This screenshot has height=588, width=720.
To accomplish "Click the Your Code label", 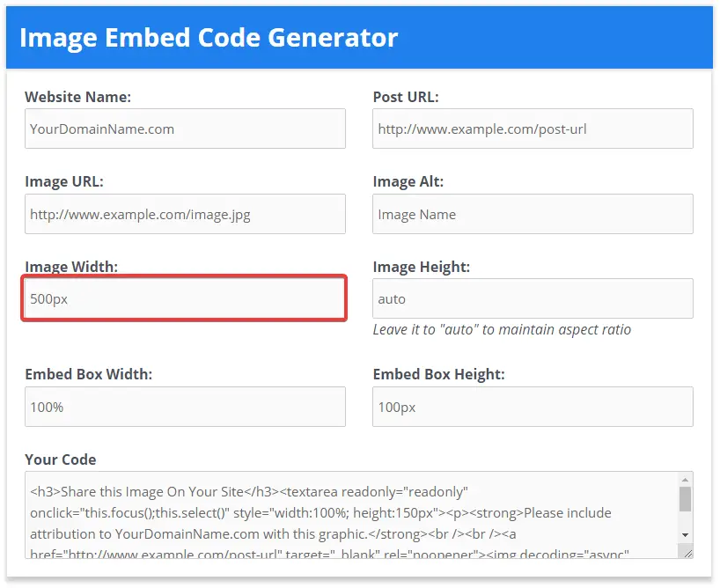I will pos(61,459).
